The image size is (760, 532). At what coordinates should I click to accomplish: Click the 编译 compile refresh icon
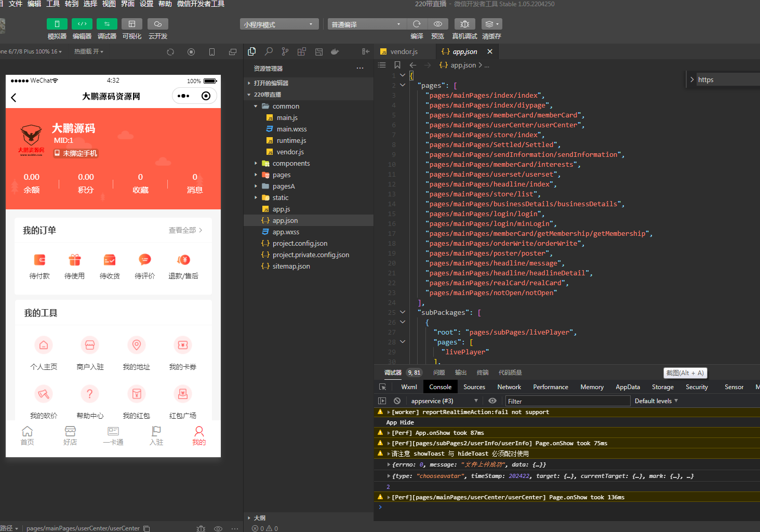(417, 24)
